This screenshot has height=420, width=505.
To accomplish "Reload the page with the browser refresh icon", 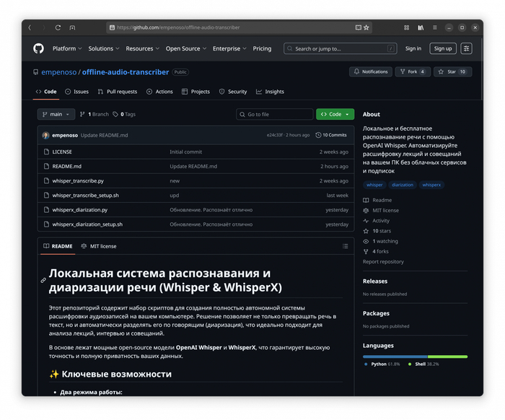I will pos(58,27).
